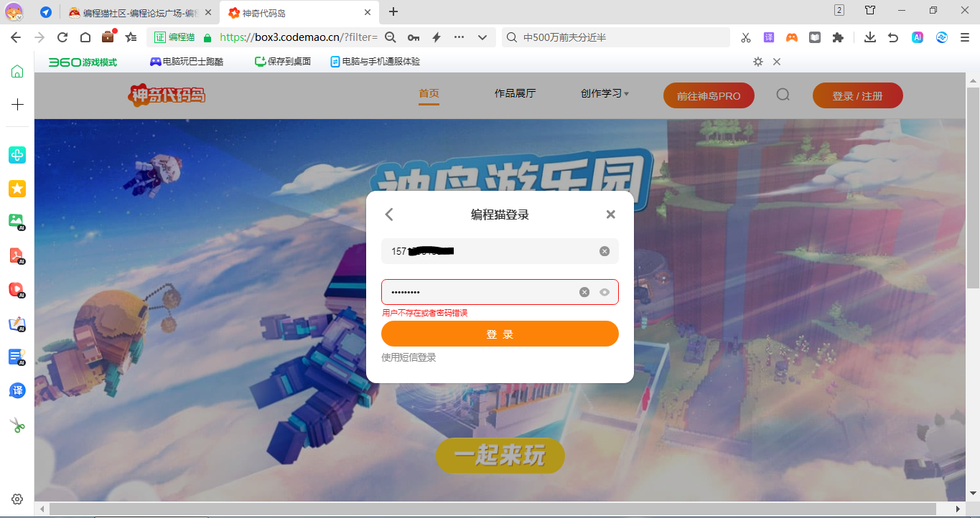The image size is (980, 518).
Task: Go to 首页 nav item
Action: point(429,93)
